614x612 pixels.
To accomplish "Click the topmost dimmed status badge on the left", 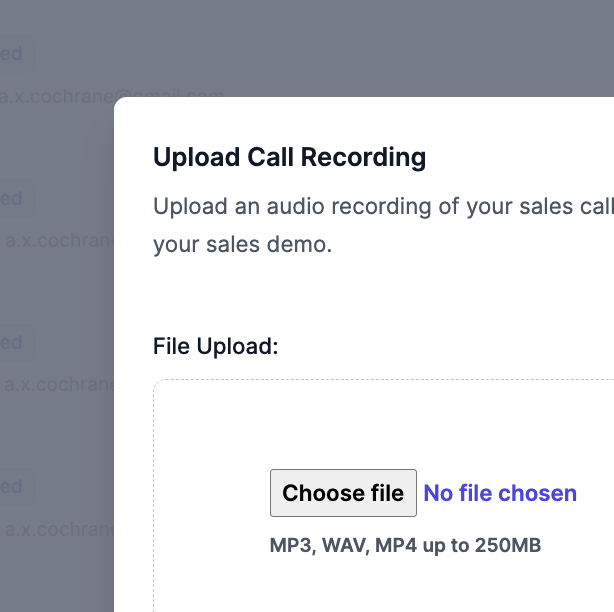I will pos(11,54).
